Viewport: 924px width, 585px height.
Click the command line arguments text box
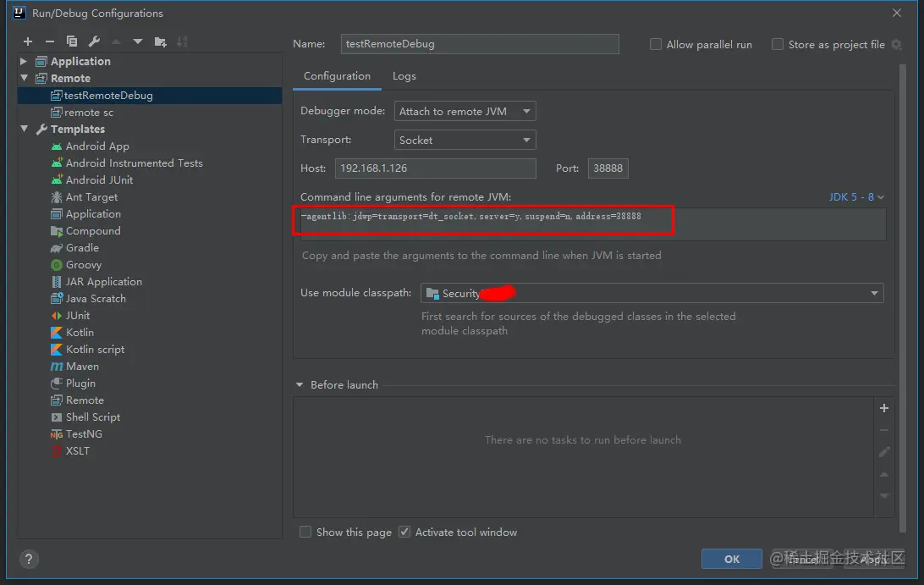pos(593,224)
